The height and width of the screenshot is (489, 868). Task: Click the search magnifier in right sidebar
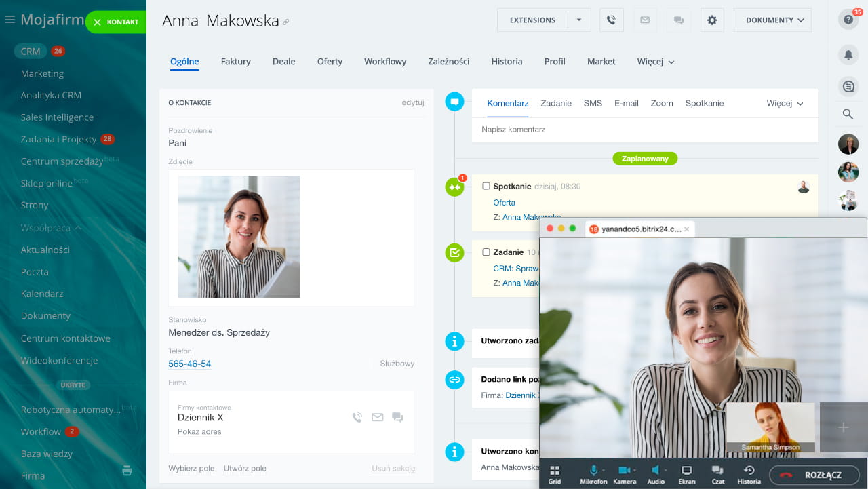tap(848, 114)
